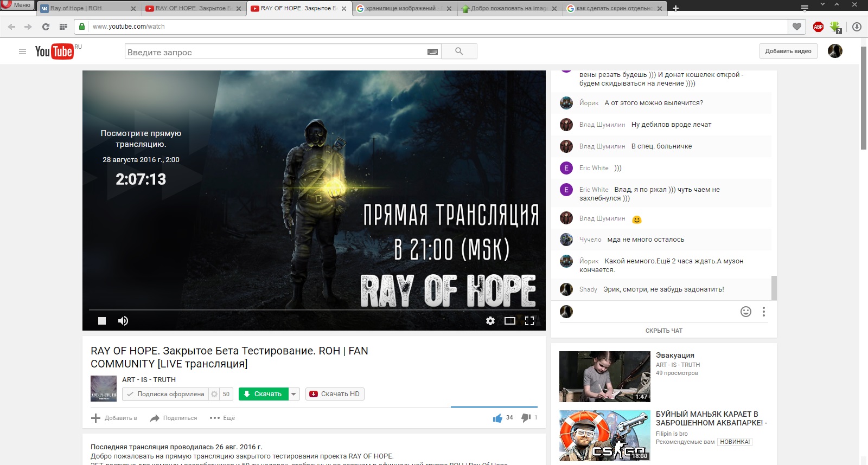This screenshot has height=465, width=868.
Task: Open the Adblock Plus extension
Action: pos(818,27)
